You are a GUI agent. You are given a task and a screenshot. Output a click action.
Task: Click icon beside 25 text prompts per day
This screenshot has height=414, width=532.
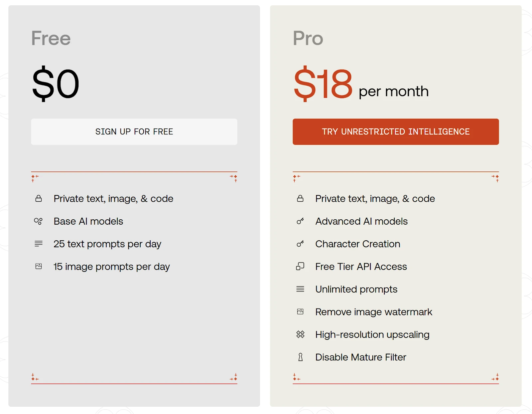(39, 244)
